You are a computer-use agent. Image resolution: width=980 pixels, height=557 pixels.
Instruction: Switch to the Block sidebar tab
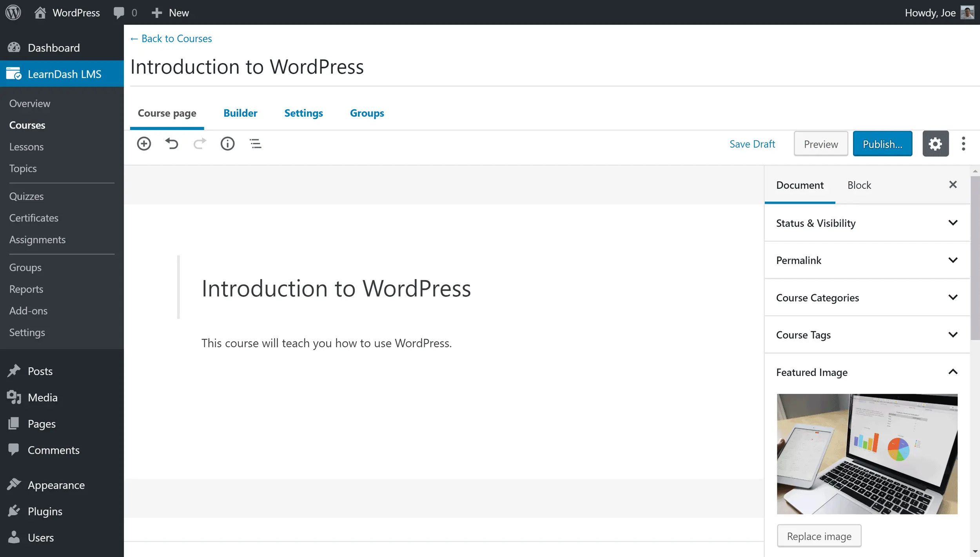(x=859, y=185)
